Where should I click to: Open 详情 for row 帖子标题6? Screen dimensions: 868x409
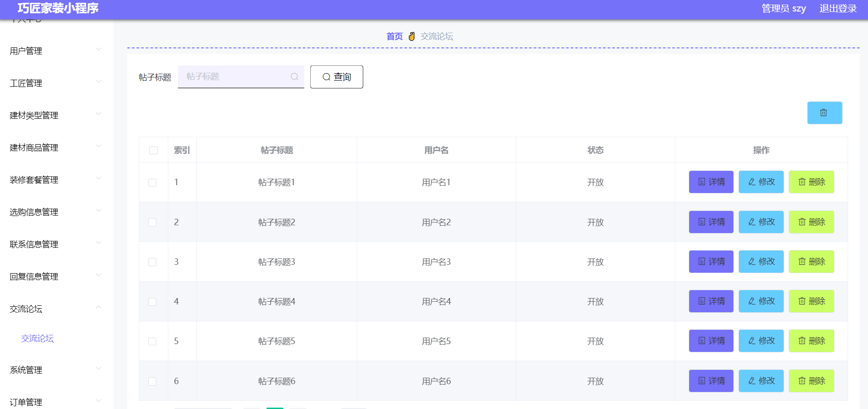[x=711, y=381]
